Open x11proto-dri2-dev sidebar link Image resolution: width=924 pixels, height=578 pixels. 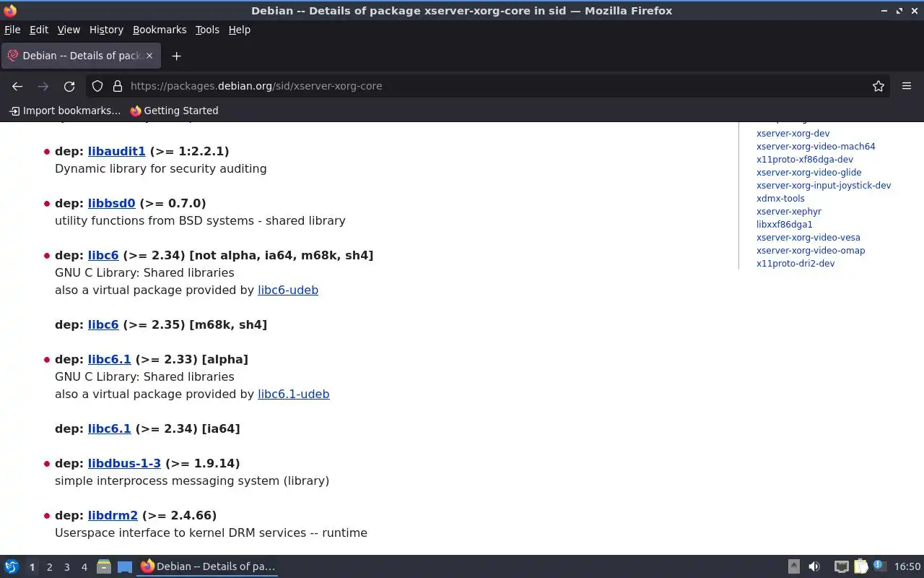point(796,263)
